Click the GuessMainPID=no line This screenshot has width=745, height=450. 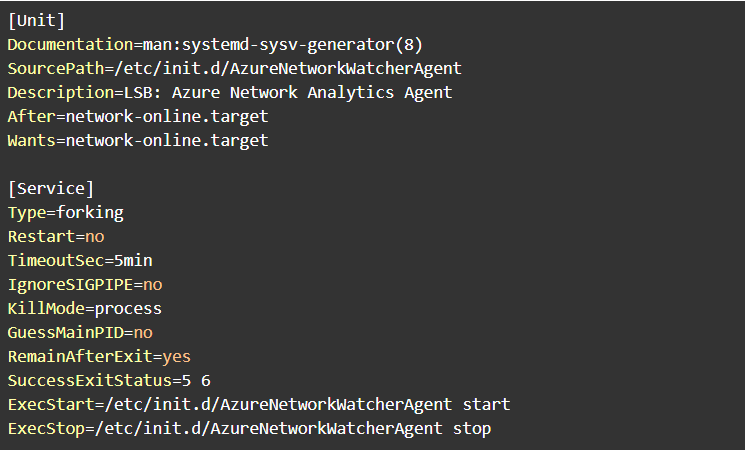[80, 332]
